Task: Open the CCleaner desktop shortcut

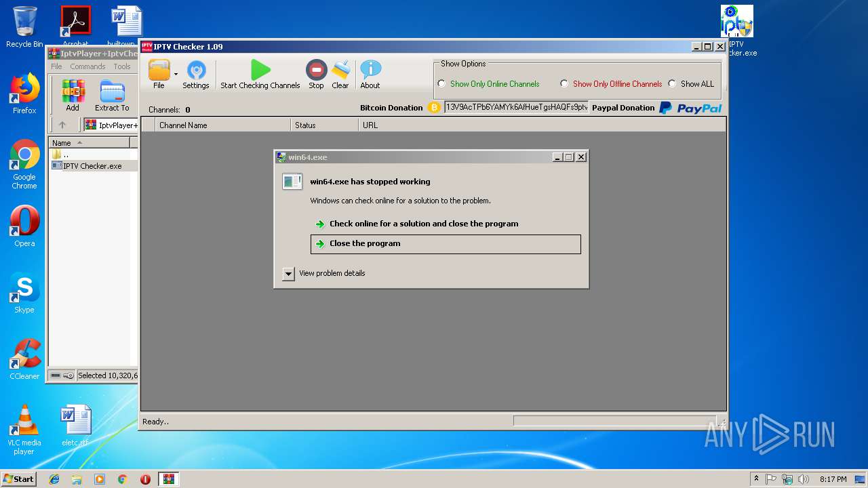Action: [24, 359]
